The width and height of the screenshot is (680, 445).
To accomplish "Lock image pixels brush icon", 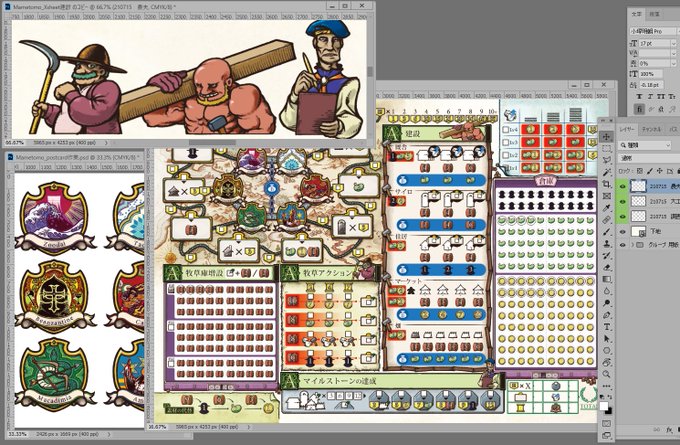I will point(650,171).
